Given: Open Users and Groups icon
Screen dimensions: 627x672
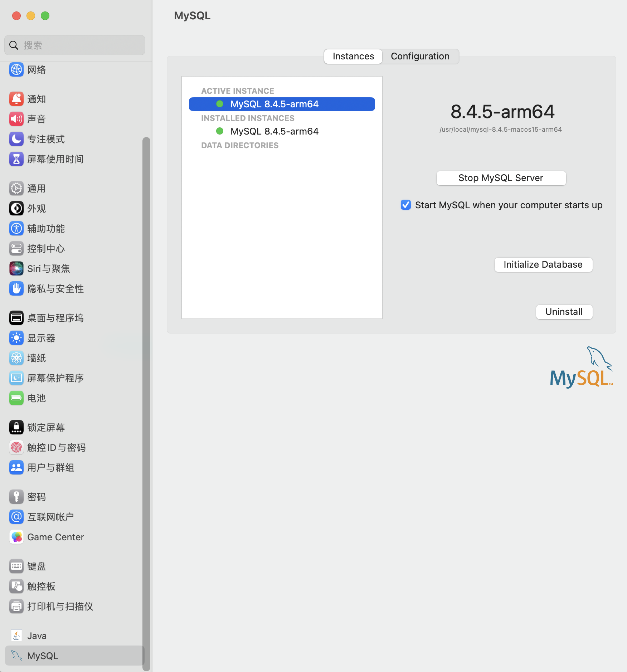Looking at the screenshot, I should (x=16, y=467).
